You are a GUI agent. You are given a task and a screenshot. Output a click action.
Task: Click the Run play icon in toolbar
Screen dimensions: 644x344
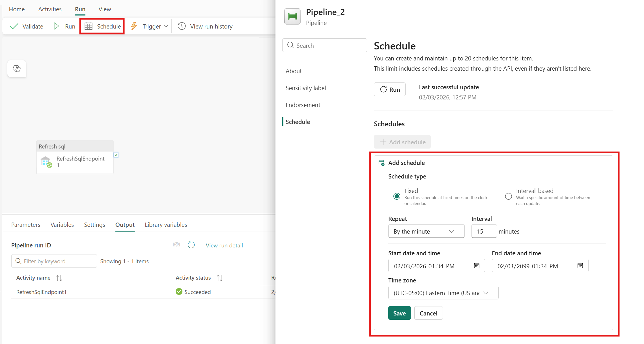(56, 26)
